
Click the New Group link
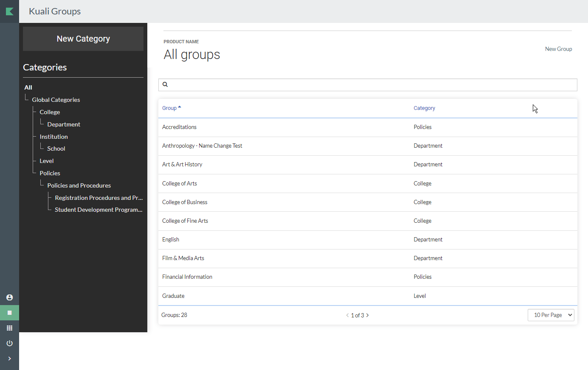click(x=558, y=49)
